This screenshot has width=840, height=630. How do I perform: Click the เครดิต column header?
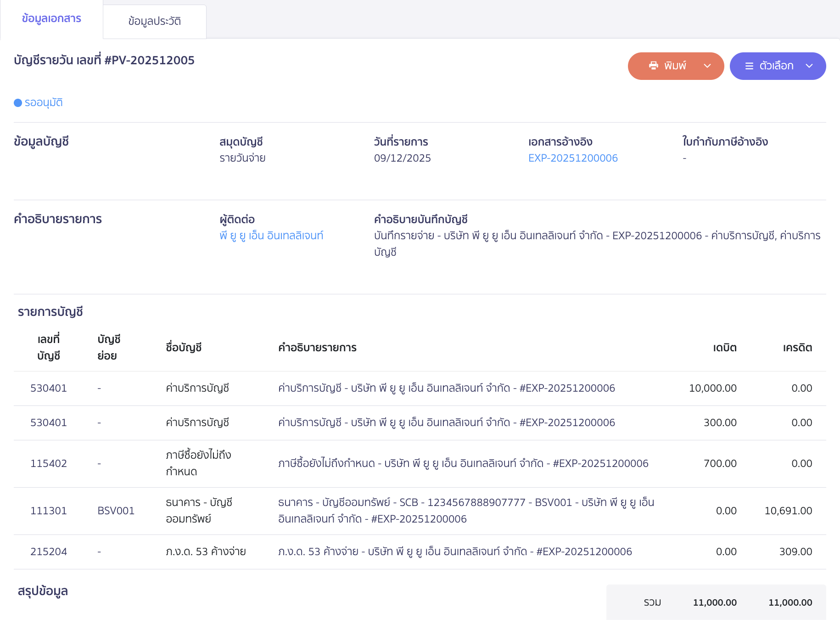point(797,348)
